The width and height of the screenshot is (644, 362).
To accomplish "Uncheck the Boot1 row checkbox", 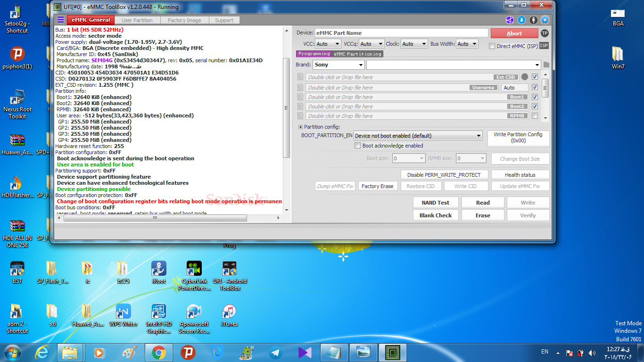I will pos(535,97).
